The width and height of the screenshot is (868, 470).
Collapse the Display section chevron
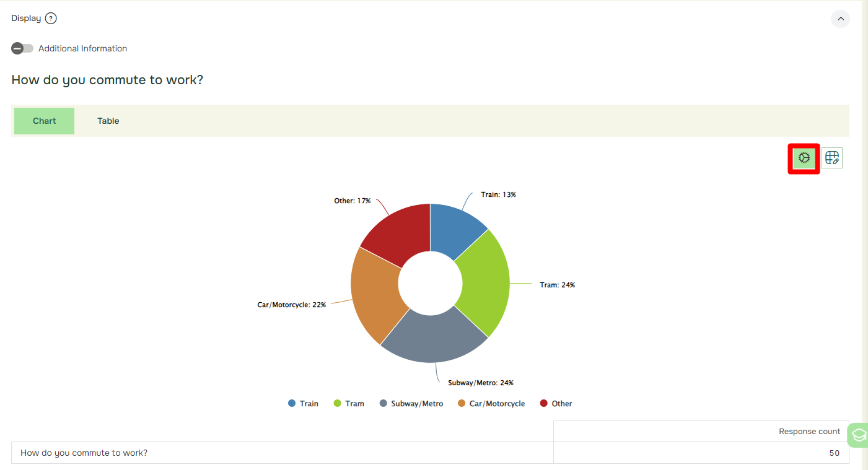pos(840,19)
